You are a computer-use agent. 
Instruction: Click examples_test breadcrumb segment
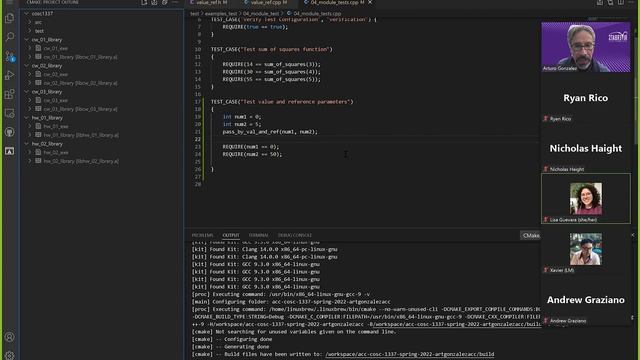pos(221,13)
